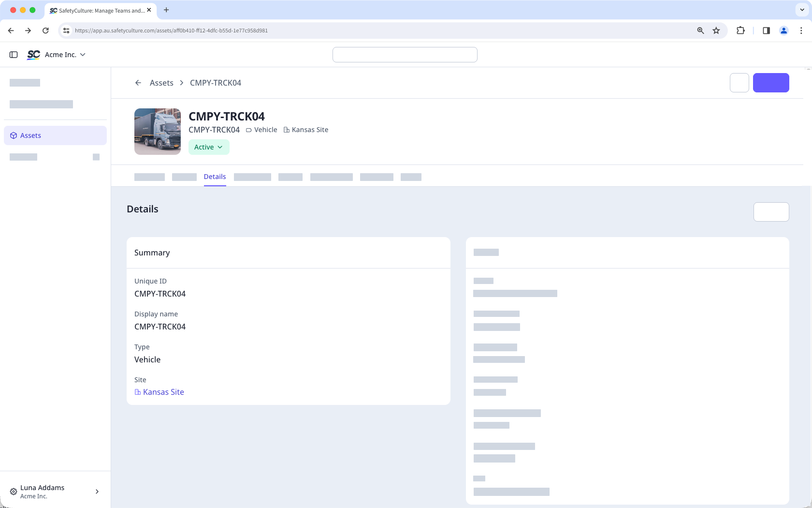Click the browser address bar URL
Screen dimensions: 812x508
pyautogui.click(x=171, y=30)
